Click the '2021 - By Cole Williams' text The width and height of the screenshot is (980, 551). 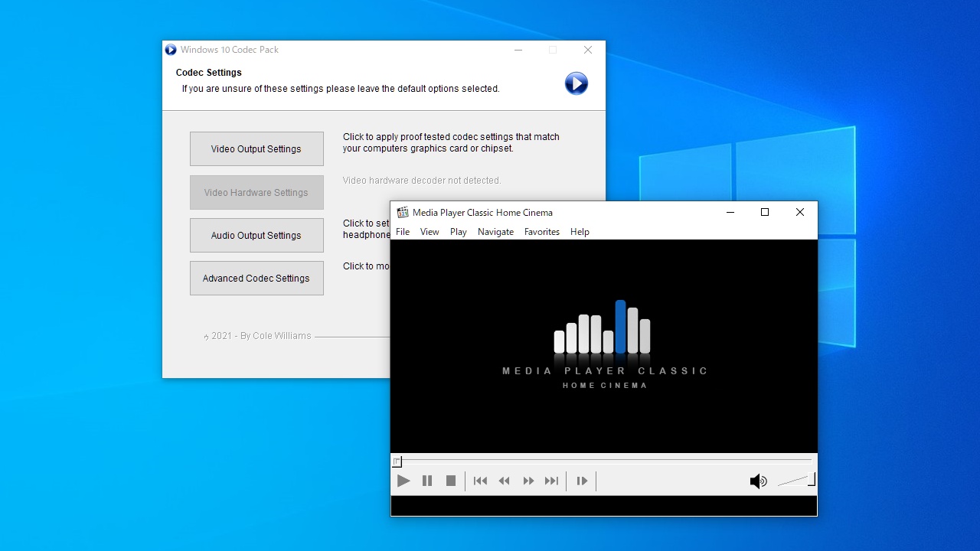pyautogui.click(x=257, y=335)
